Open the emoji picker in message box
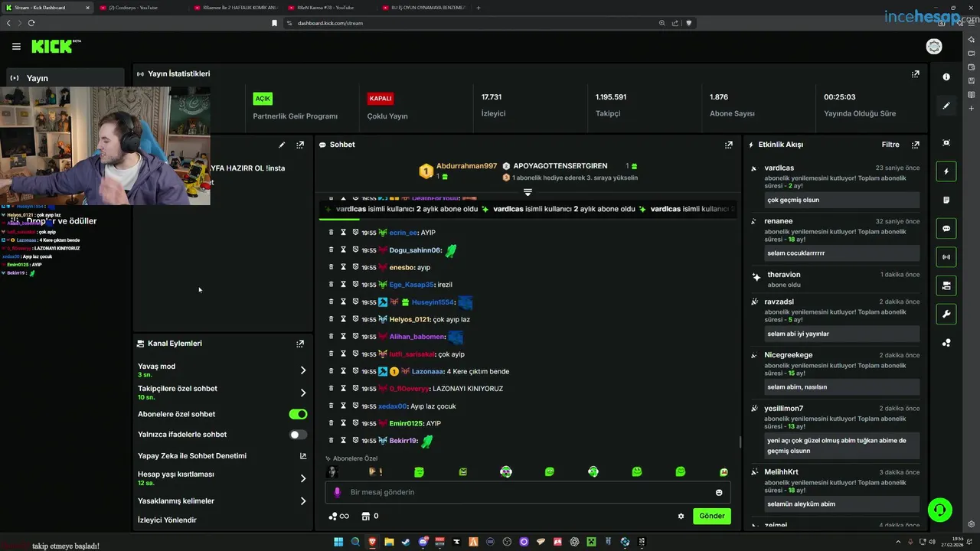The height and width of the screenshot is (551, 980). click(x=719, y=492)
